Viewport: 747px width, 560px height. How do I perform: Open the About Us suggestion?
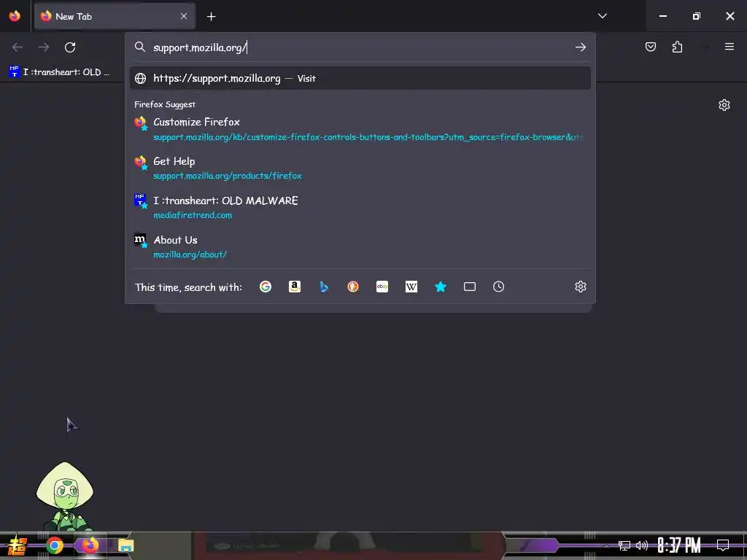coord(360,246)
